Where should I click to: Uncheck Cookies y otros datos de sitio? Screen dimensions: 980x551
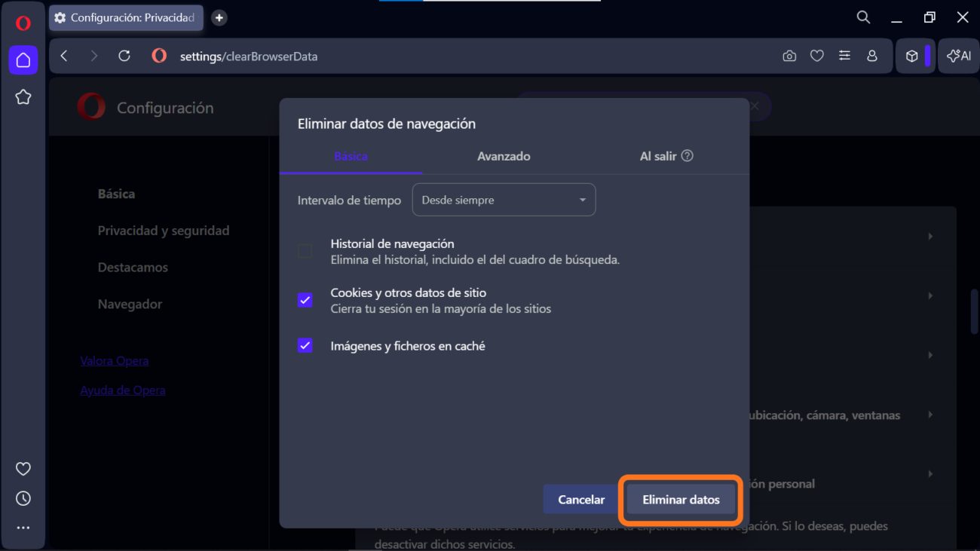tap(305, 300)
